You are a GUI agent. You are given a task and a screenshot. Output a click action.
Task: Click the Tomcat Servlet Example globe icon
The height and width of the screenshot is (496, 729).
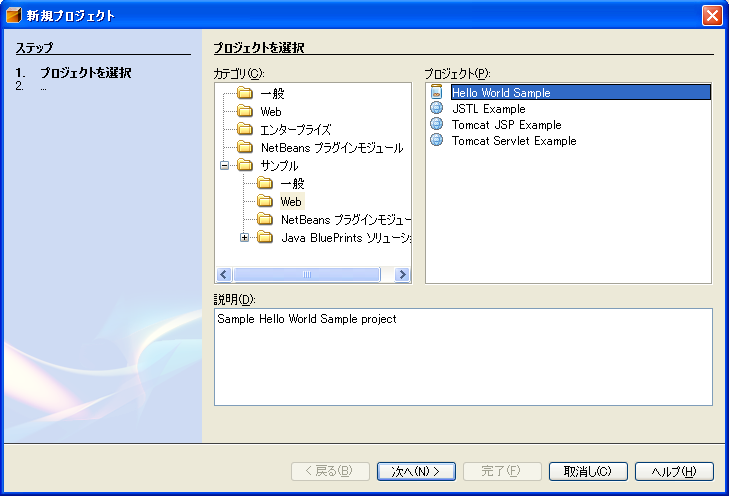(437, 139)
